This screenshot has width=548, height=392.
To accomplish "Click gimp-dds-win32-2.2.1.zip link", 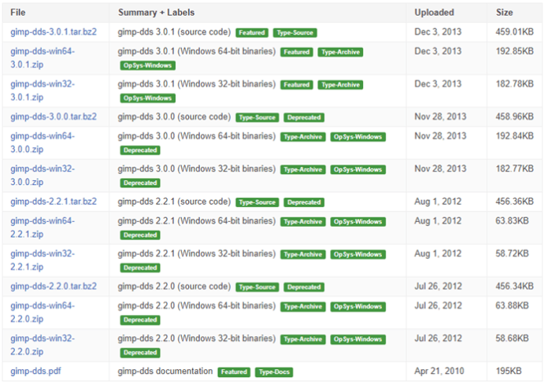I will [43, 260].
